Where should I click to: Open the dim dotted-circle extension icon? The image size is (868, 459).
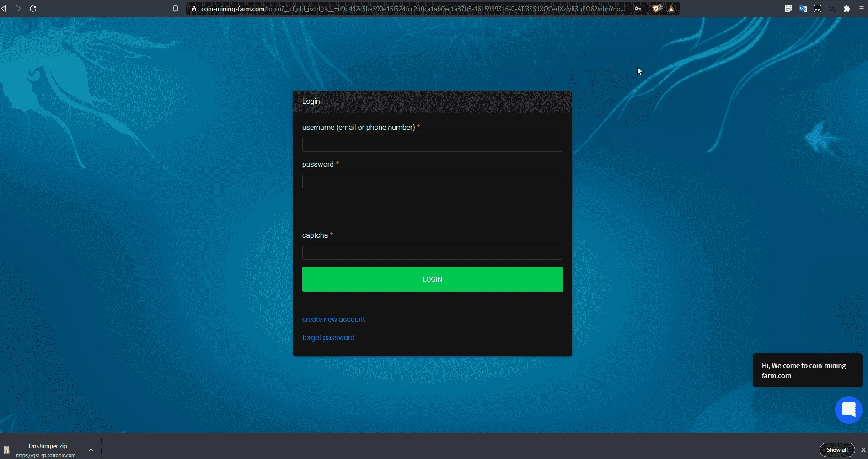click(832, 9)
